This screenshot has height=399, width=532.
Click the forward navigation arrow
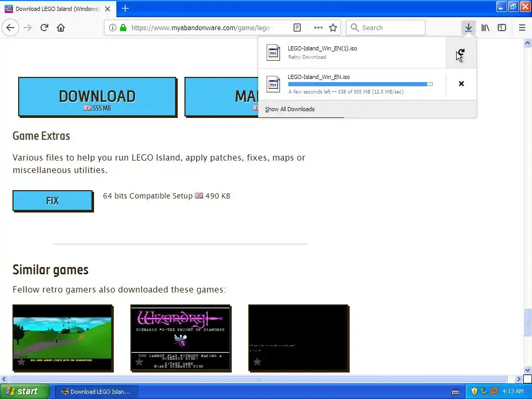pyautogui.click(x=28, y=28)
